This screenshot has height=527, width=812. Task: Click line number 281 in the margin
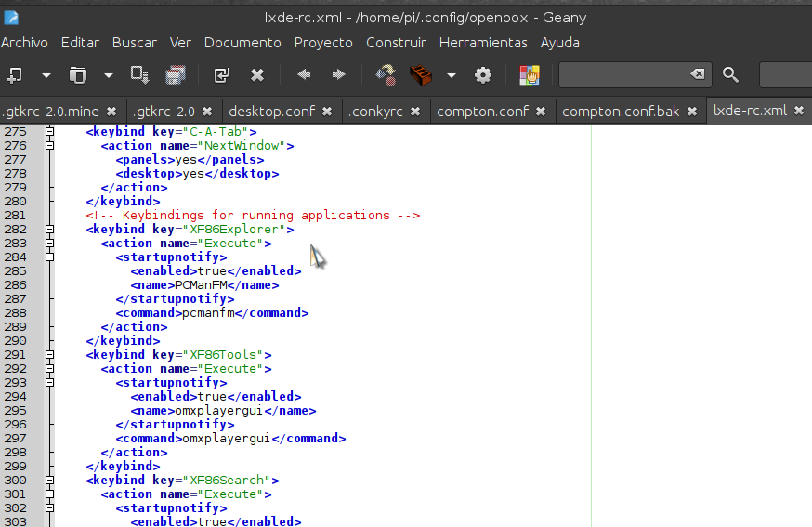click(x=15, y=215)
